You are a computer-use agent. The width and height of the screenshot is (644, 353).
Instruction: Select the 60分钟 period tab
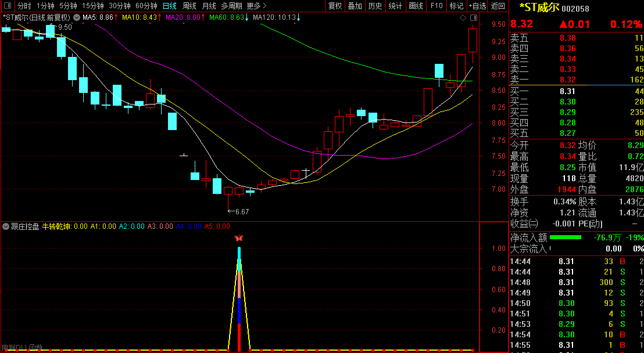(146, 6)
